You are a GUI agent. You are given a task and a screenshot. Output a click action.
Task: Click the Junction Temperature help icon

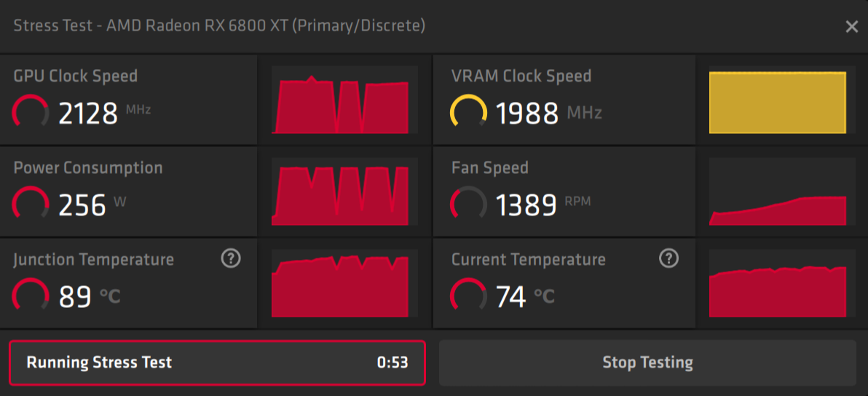pyautogui.click(x=231, y=258)
